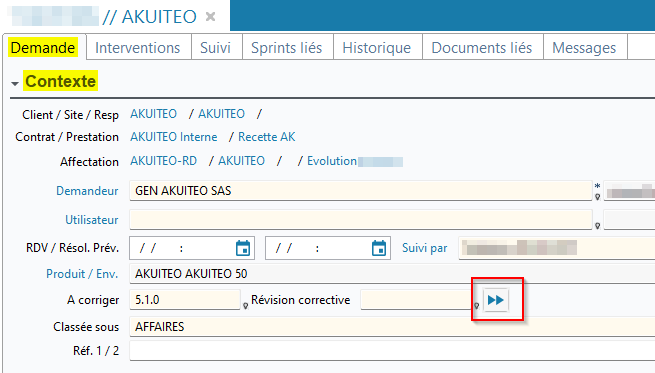
Task: Close the AKUITEO tab
Action: (211, 17)
